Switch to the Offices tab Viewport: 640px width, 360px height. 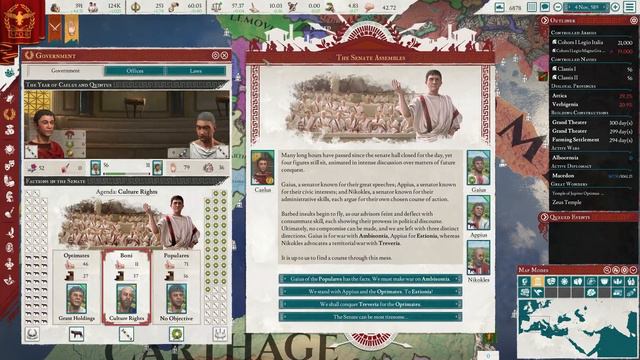135,71
